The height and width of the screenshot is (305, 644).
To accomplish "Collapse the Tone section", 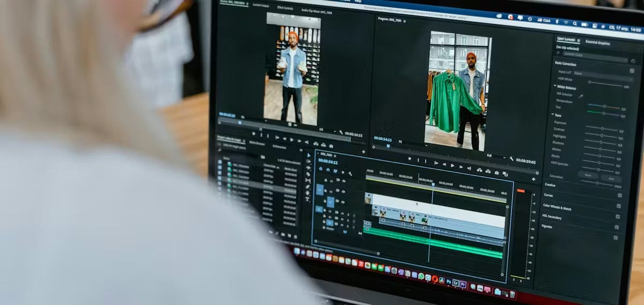I will point(552,114).
